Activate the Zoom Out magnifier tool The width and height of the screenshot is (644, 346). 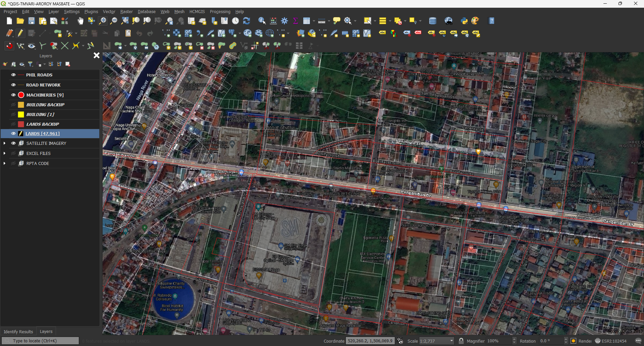click(114, 21)
